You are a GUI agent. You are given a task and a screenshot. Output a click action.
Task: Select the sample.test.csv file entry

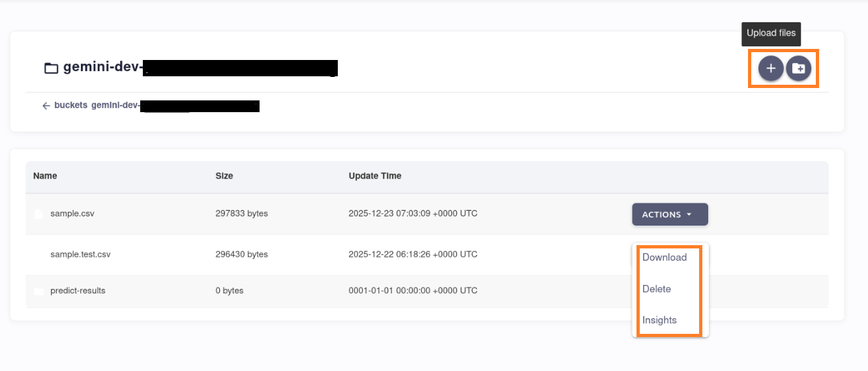(80, 254)
